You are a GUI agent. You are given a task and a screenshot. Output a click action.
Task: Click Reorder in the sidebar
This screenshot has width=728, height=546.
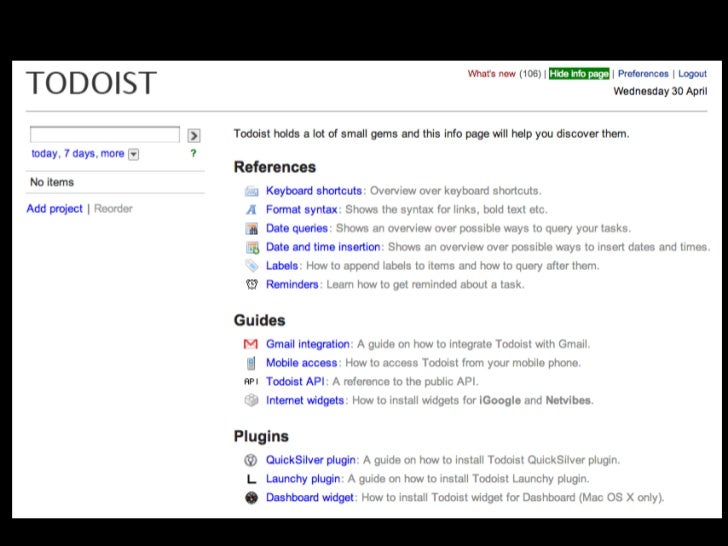[x=113, y=209]
